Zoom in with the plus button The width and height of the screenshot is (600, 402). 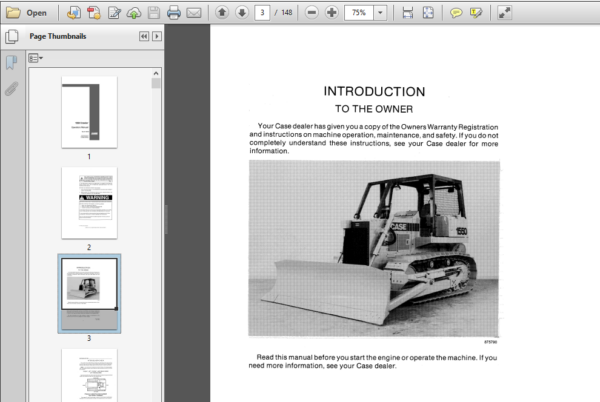coord(332,13)
